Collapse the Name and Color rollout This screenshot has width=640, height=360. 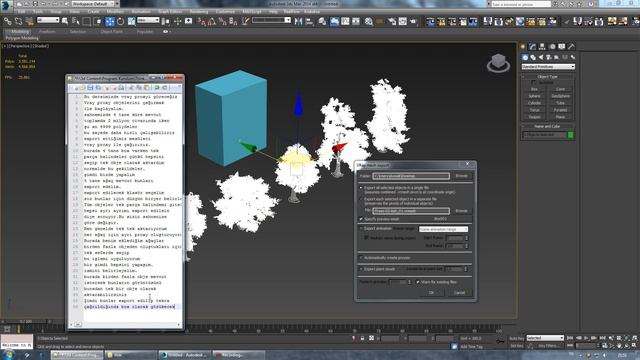click(x=547, y=127)
